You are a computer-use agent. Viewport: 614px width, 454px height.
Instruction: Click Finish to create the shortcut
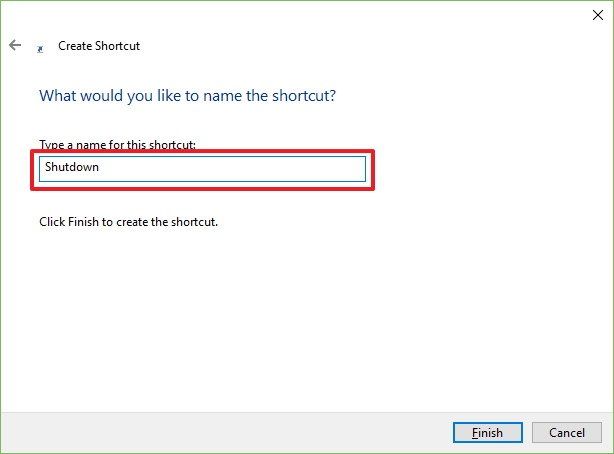(x=488, y=432)
